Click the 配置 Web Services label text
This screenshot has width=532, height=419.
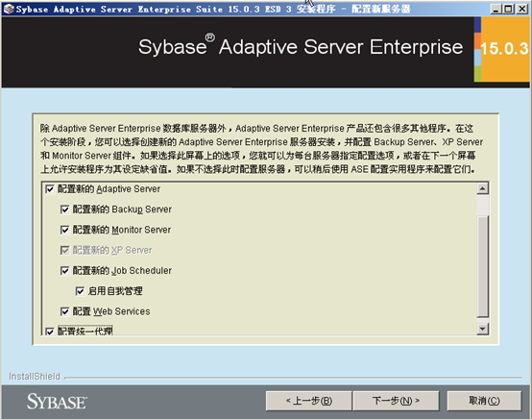coord(111,311)
